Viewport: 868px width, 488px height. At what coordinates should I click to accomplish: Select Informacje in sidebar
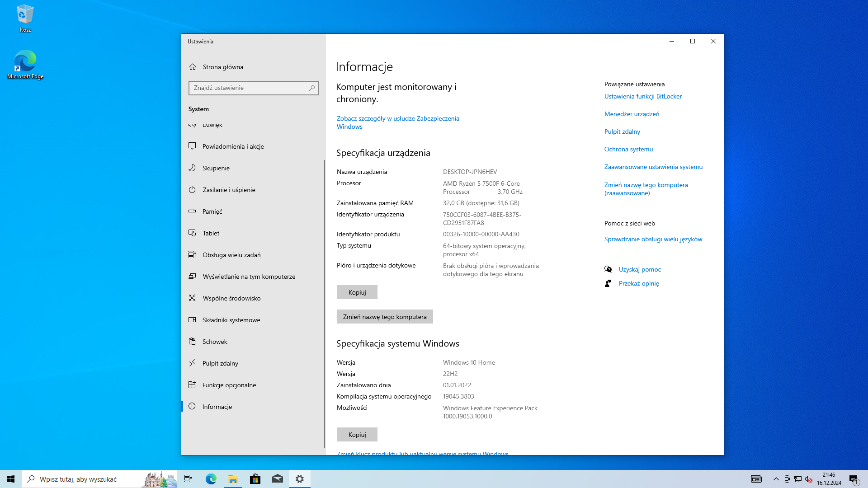point(253,407)
